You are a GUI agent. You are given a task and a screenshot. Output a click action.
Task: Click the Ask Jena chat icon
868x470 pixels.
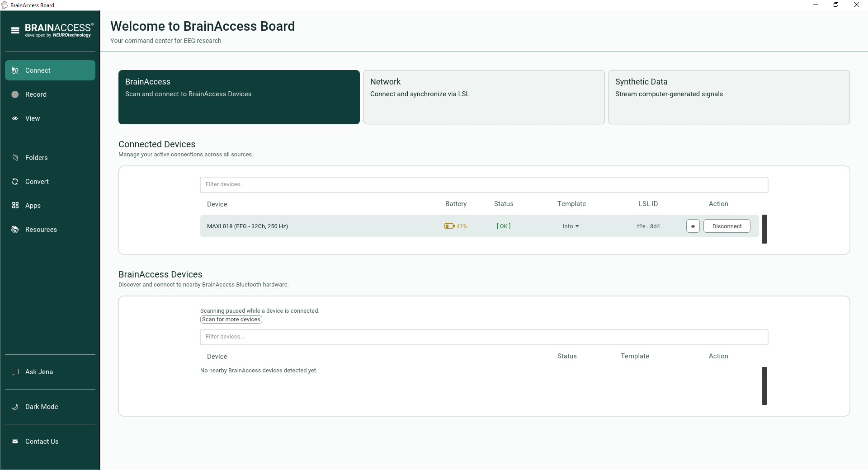[15, 372]
